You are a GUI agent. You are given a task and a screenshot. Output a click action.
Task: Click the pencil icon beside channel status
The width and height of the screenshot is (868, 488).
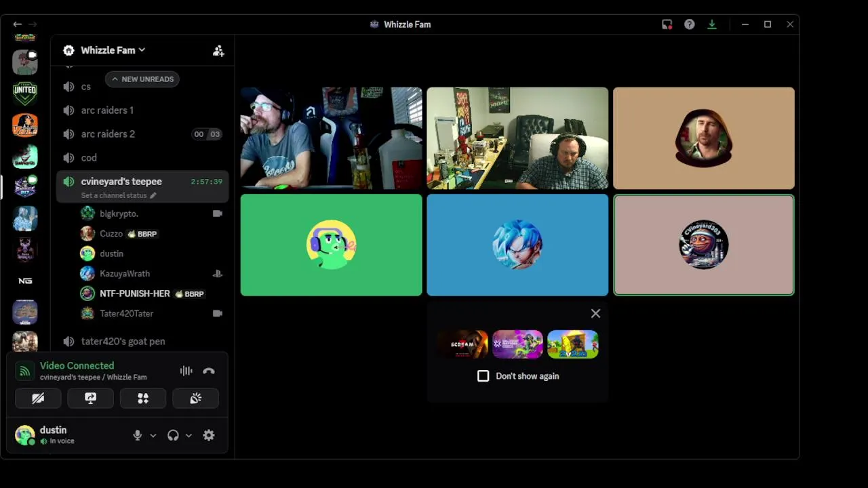pyautogui.click(x=153, y=195)
